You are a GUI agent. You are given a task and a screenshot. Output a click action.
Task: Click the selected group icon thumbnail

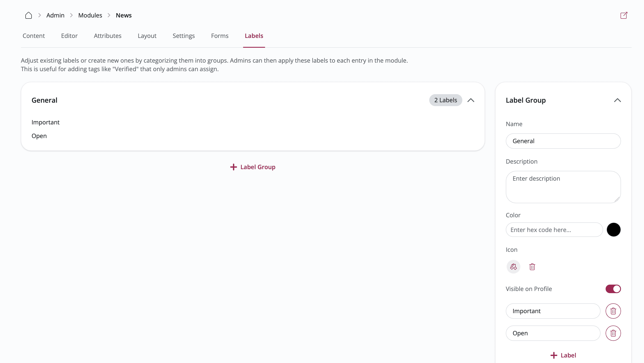click(513, 267)
